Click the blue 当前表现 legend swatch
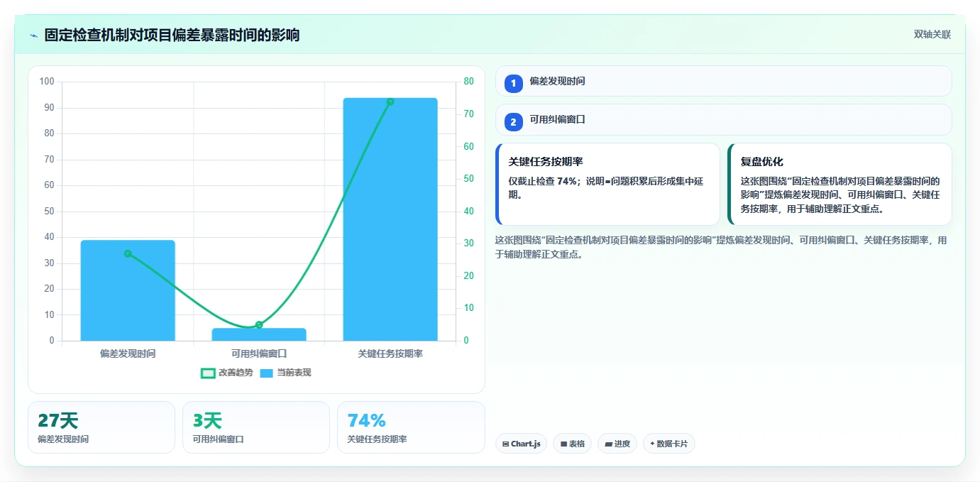 click(x=266, y=373)
